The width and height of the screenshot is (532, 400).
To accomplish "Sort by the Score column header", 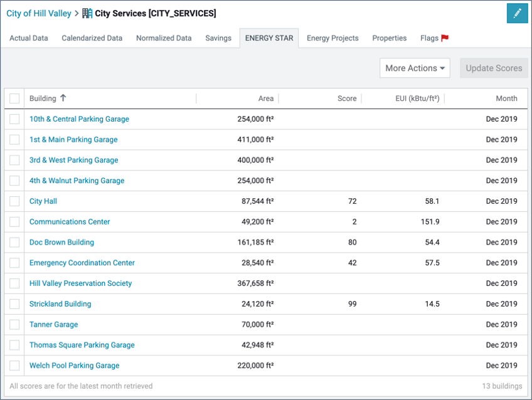I will click(x=346, y=98).
